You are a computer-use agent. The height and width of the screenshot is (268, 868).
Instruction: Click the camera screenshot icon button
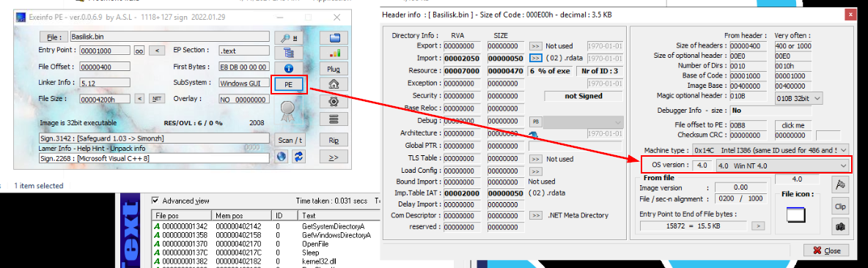840,226
